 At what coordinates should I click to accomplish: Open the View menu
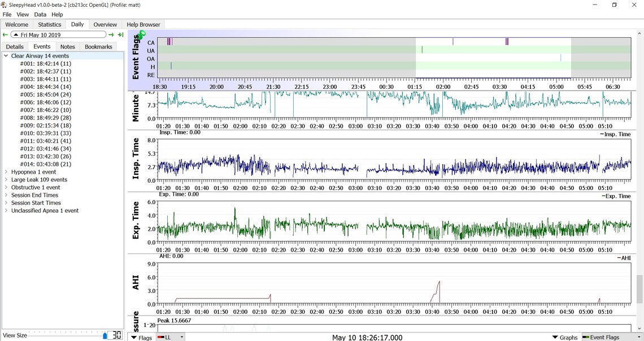pyautogui.click(x=23, y=14)
